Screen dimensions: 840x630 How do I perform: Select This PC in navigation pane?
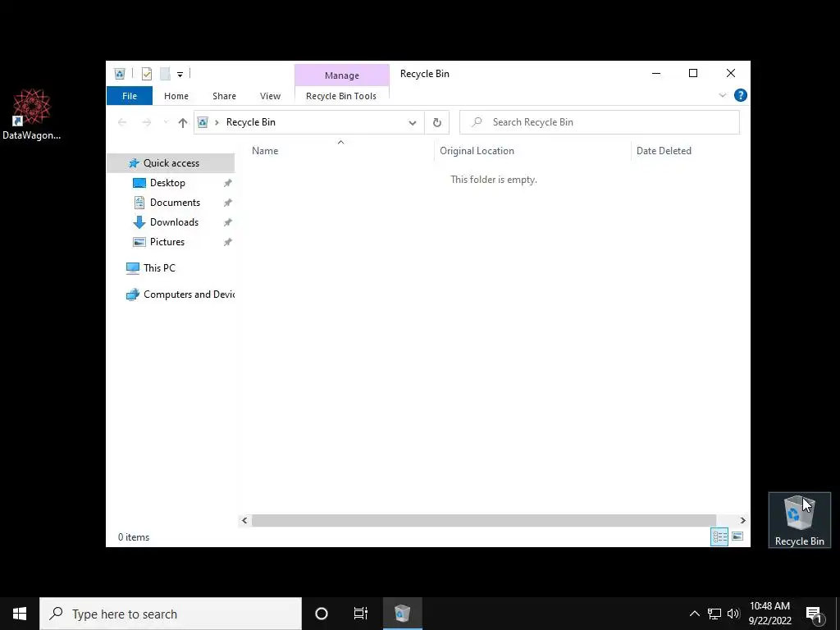click(159, 268)
